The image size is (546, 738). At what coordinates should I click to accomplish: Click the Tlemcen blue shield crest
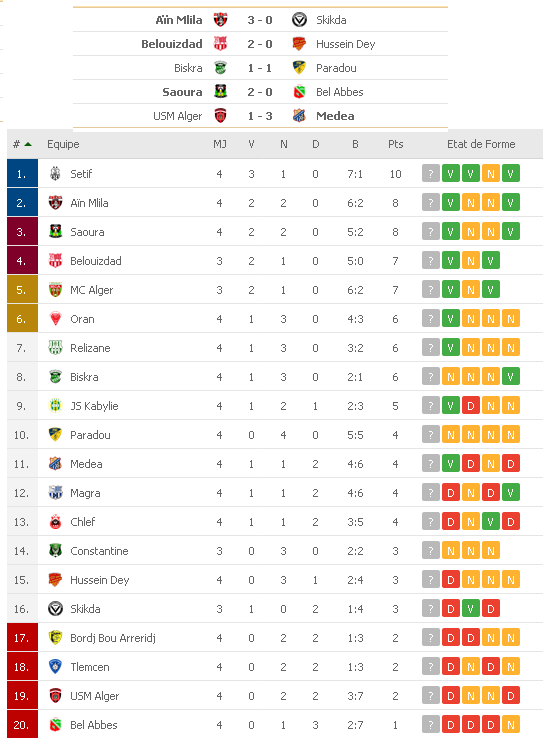[55, 666]
